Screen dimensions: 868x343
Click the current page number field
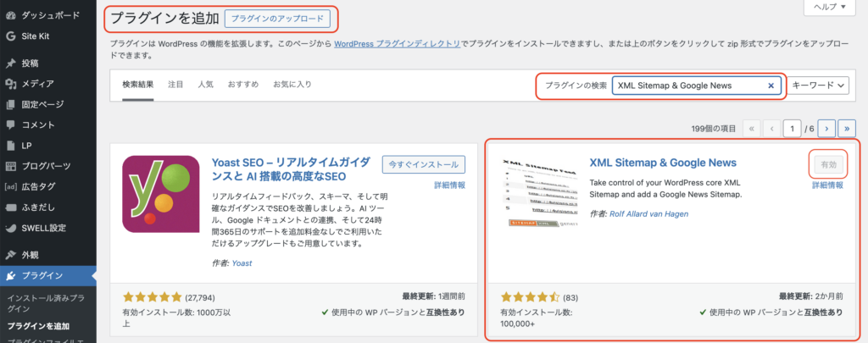click(793, 129)
